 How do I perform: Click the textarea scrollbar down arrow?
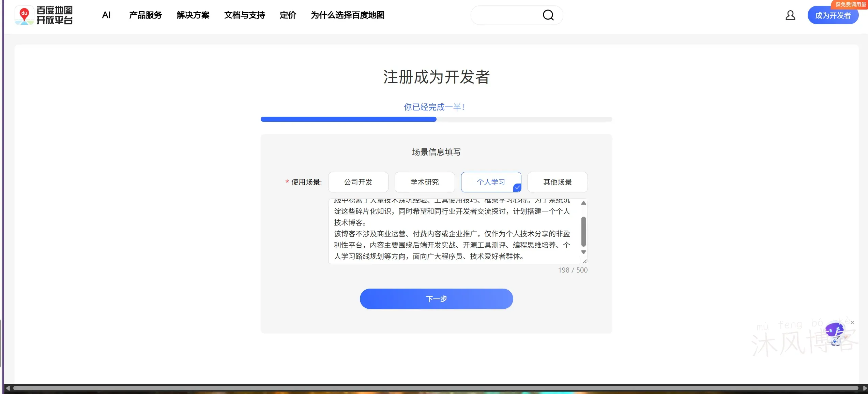(584, 252)
